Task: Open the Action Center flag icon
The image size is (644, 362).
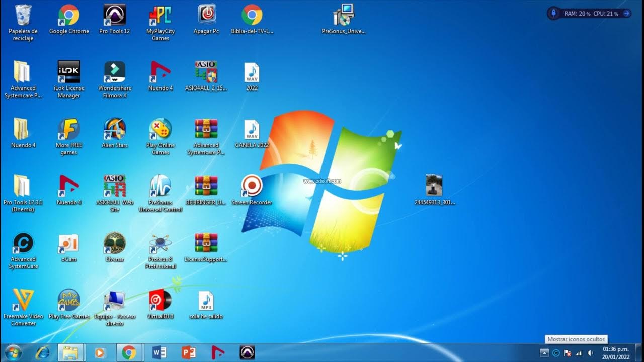Action: point(568,353)
